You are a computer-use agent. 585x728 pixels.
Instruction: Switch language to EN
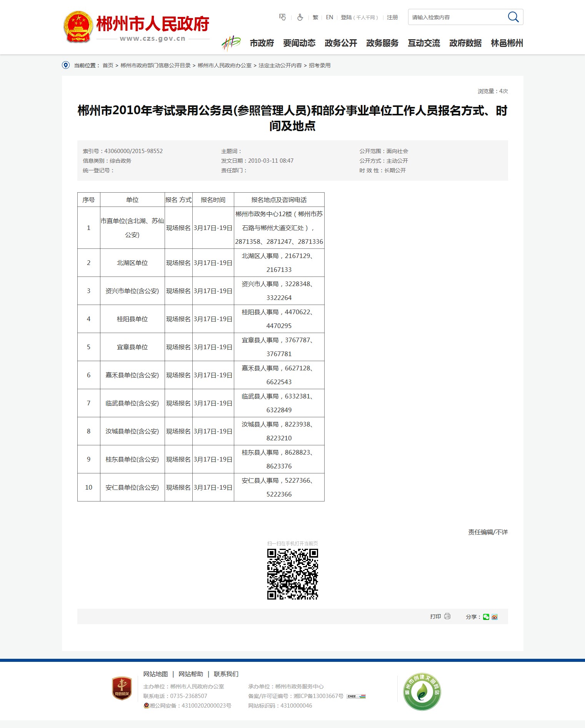(329, 17)
